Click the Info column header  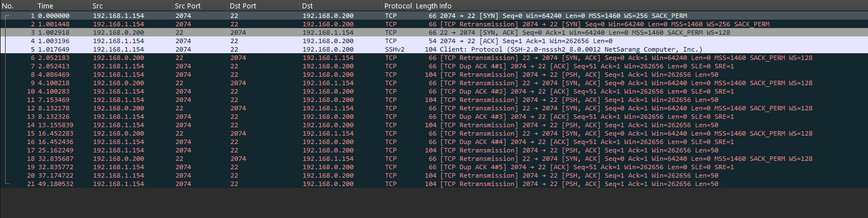pyautogui.click(x=653, y=6)
